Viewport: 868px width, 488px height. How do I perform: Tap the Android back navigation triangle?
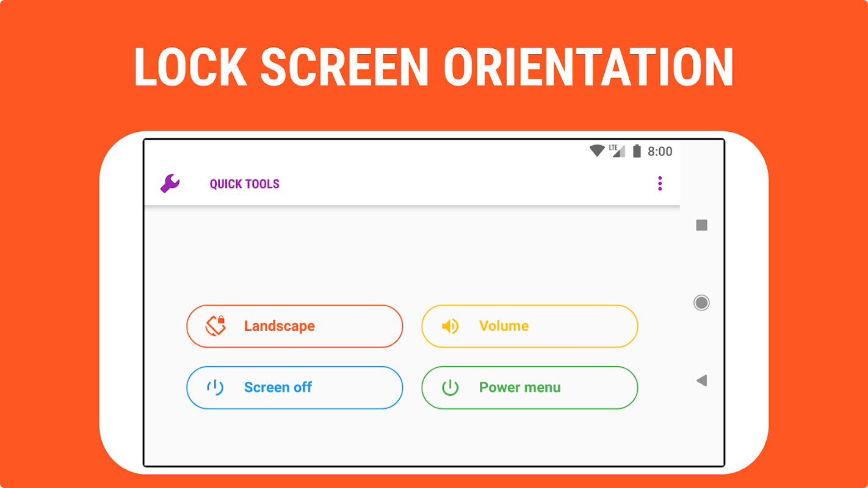coord(701,381)
